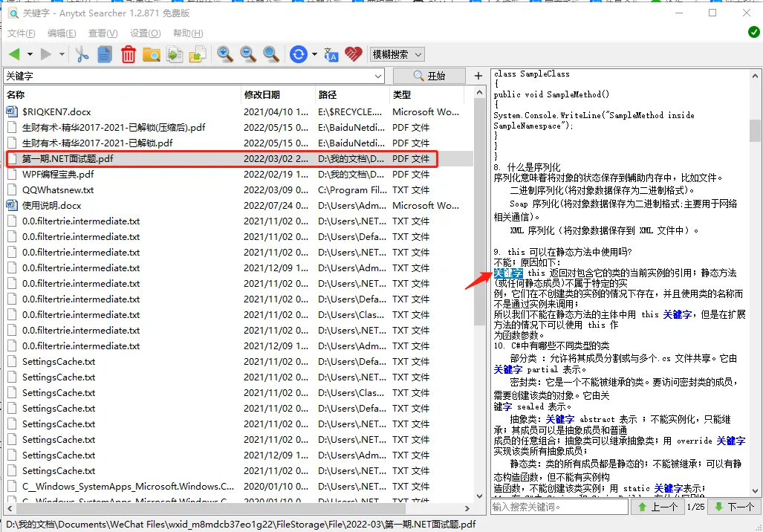763x532 pixels.
Task: Click the blue refresh index icon
Action: coord(298,54)
